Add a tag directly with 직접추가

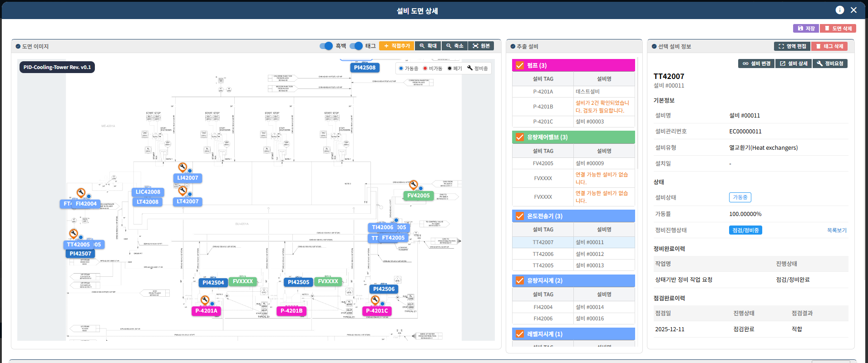tap(396, 46)
